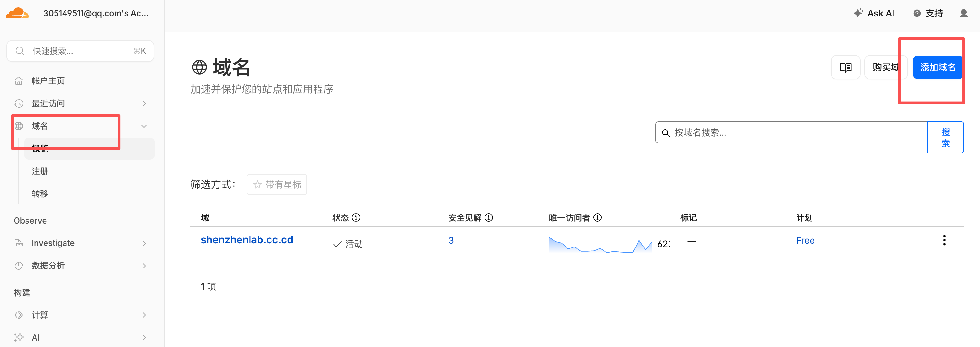Click the 1 项 item count text
The width and height of the screenshot is (980, 347).
(209, 287)
